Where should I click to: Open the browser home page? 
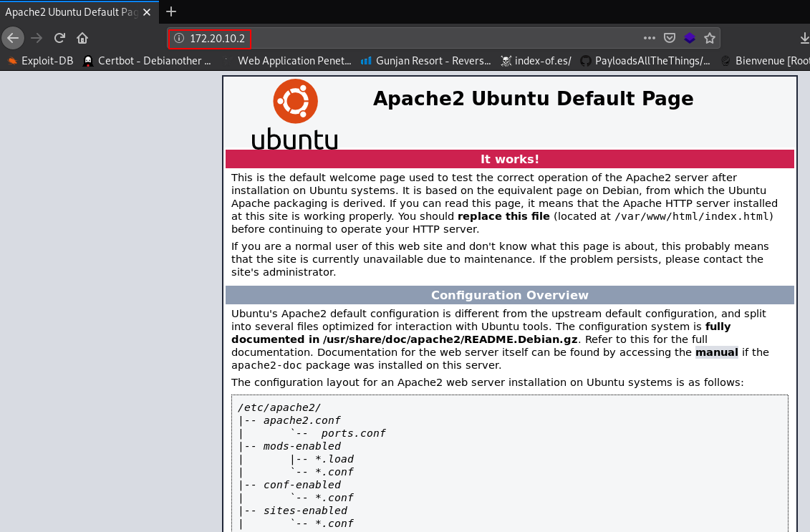[82, 38]
